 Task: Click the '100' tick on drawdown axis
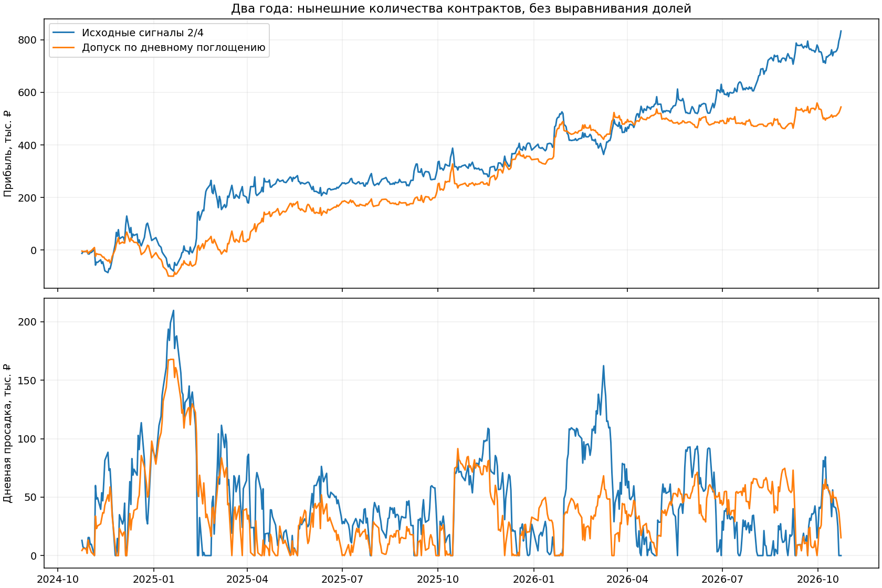pyautogui.click(x=28, y=438)
